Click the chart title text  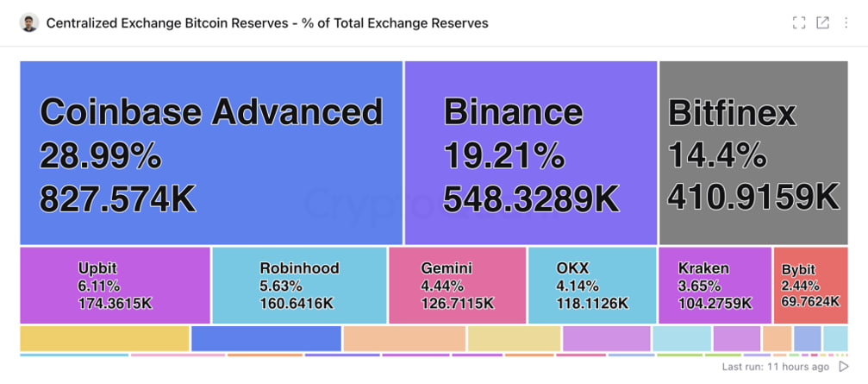click(x=266, y=23)
